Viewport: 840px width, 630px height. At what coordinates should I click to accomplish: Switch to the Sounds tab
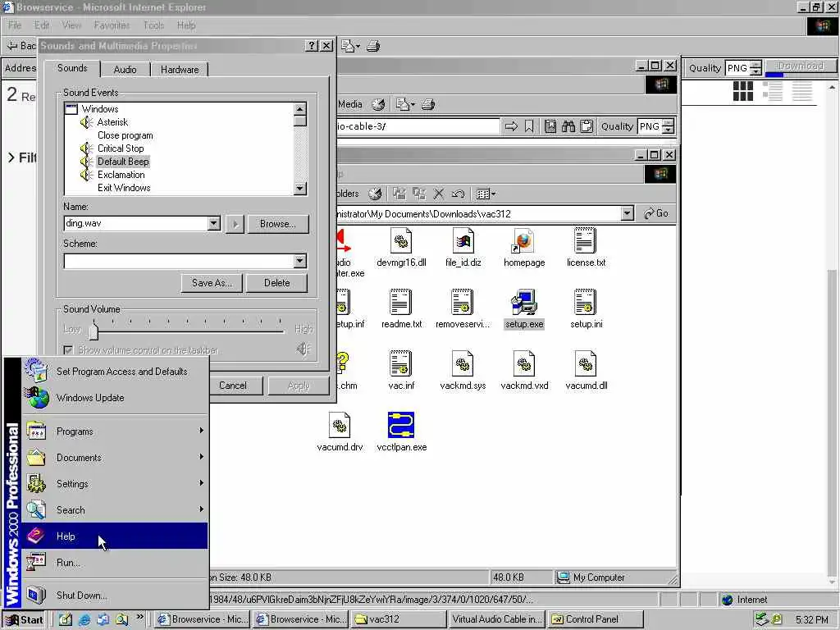pos(72,68)
